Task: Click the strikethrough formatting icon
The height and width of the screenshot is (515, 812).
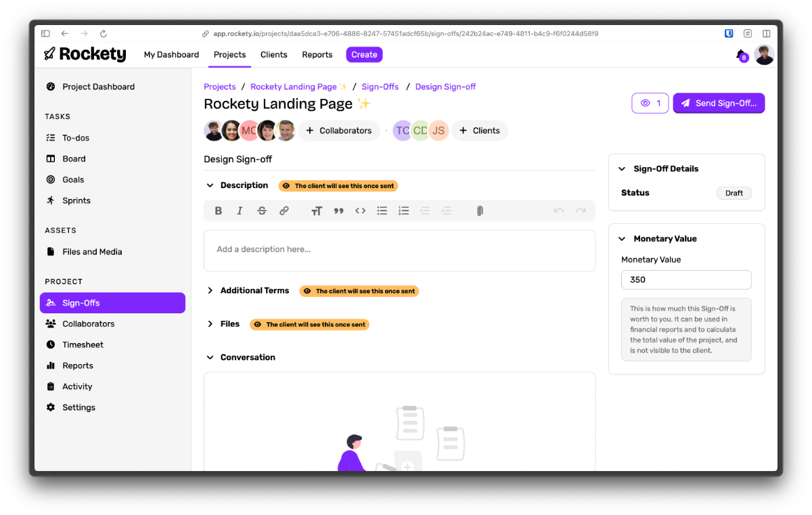Action: click(262, 211)
